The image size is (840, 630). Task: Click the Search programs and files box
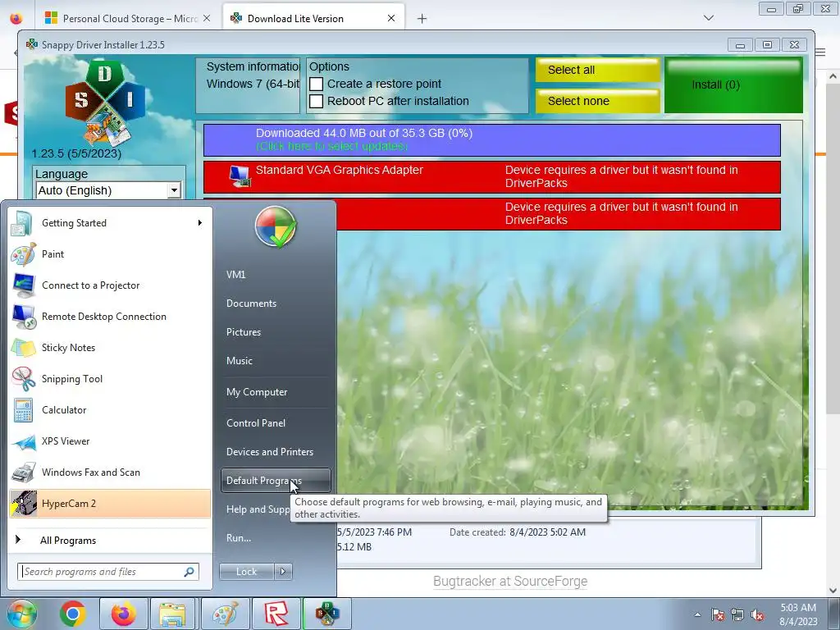coord(107,572)
